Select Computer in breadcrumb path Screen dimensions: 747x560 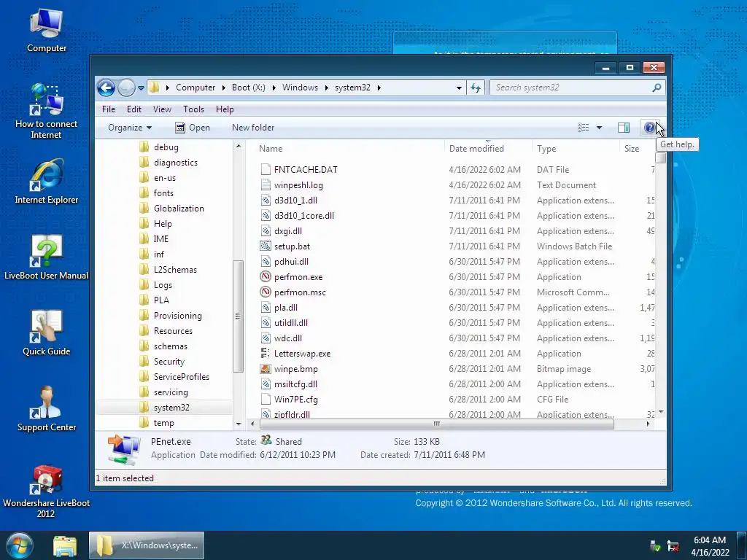[x=196, y=87]
